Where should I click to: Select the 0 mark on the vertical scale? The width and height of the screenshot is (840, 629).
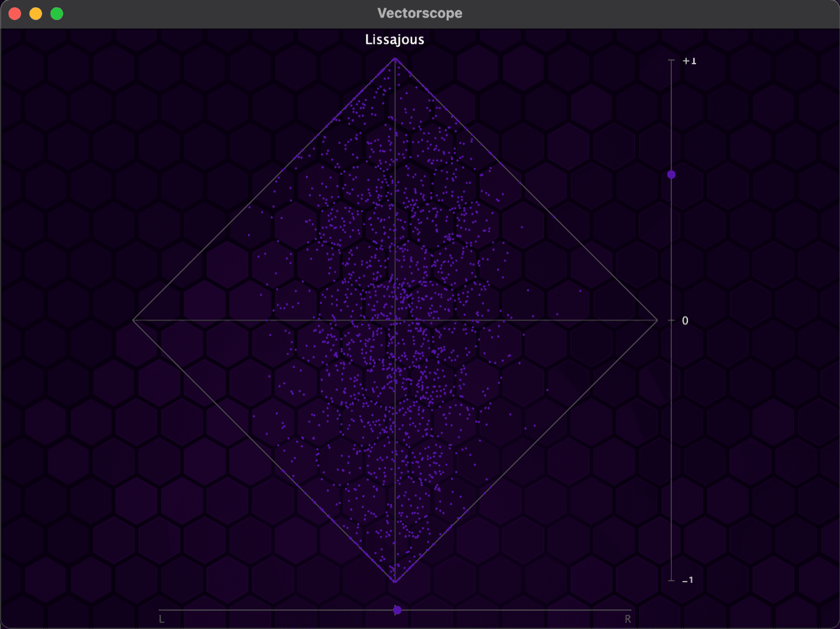click(x=685, y=320)
